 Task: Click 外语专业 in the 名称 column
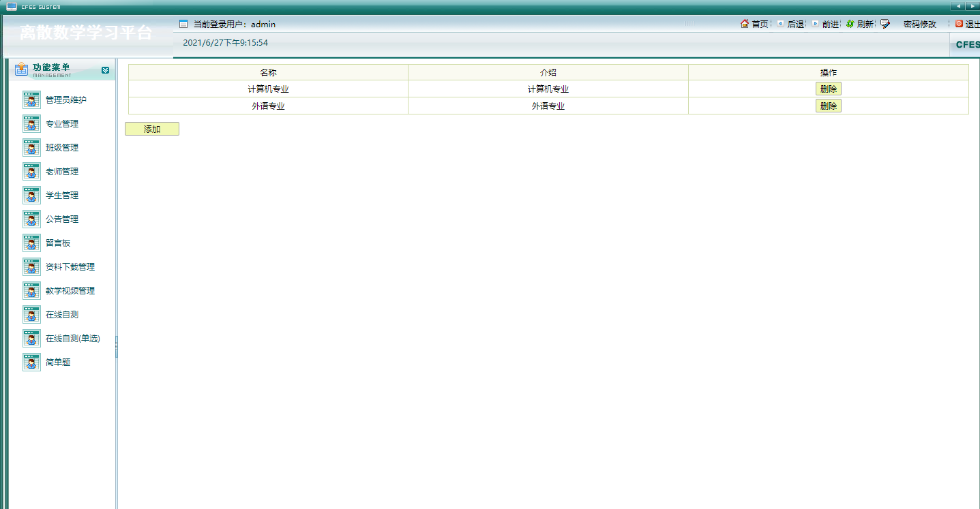click(268, 106)
